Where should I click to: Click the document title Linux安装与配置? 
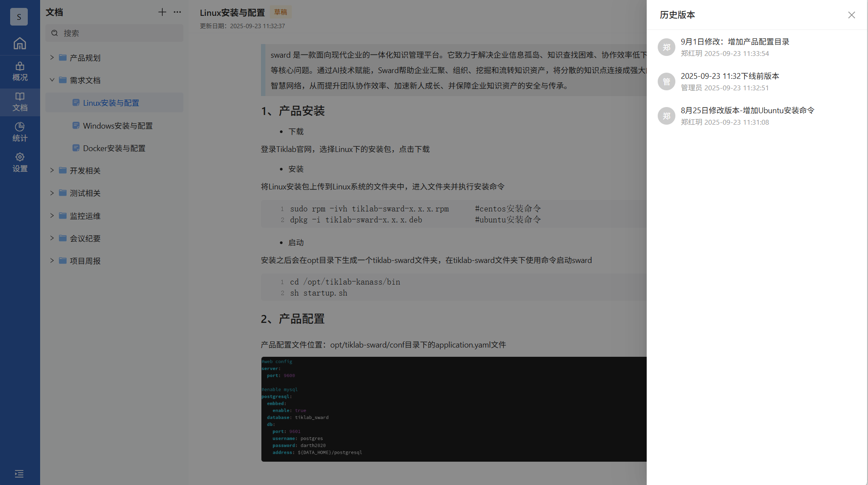[232, 13]
